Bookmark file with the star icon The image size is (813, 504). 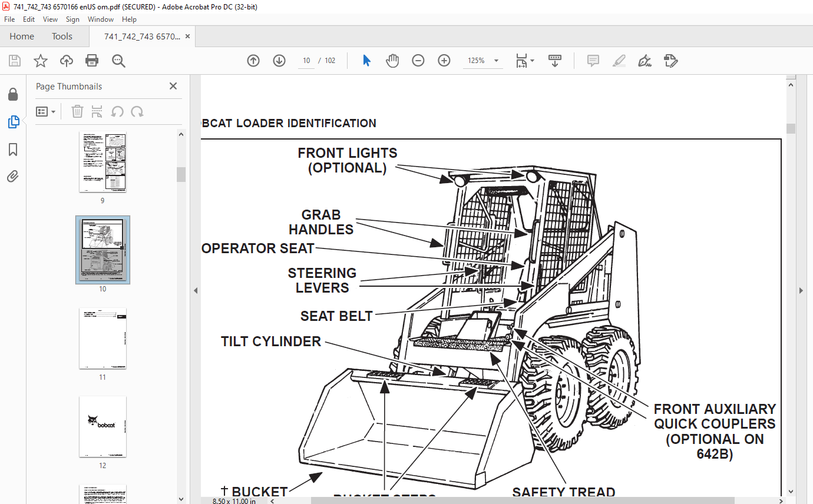pos(40,61)
